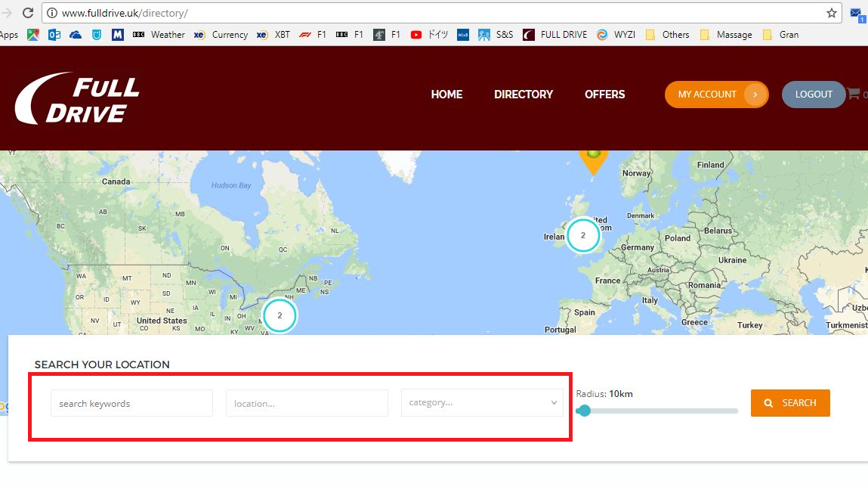This screenshot has width=868, height=487.
Task: Click the shopping cart icon
Action: pyautogui.click(x=853, y=94)
